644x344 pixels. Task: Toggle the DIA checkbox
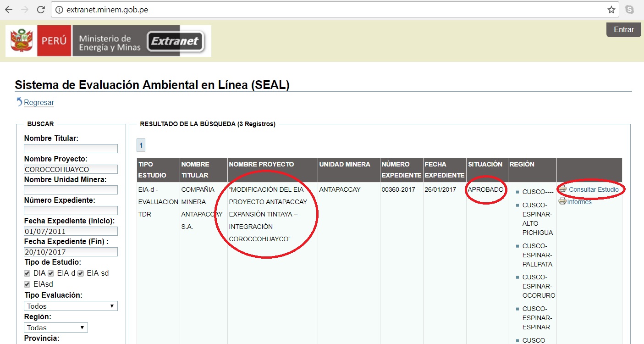pyautogui.click(x=28, y=273)
